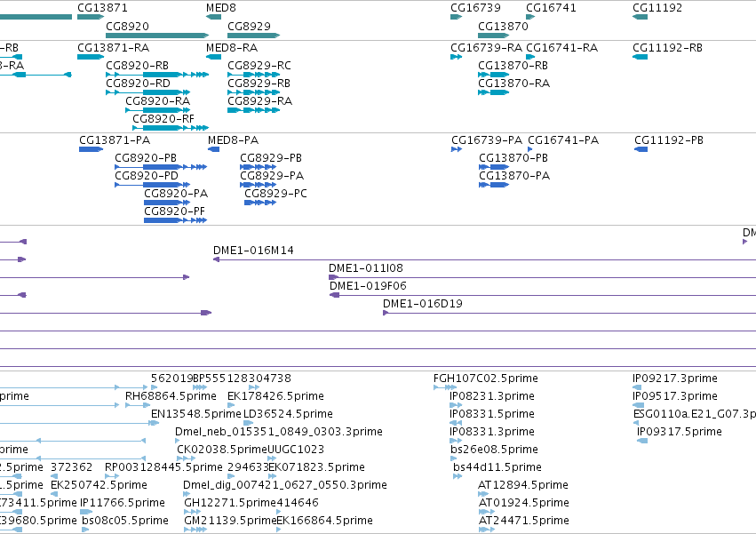Select BAC clone DME1-016D19
Screen dimensions: 756x534
click(x=422, y=305)
